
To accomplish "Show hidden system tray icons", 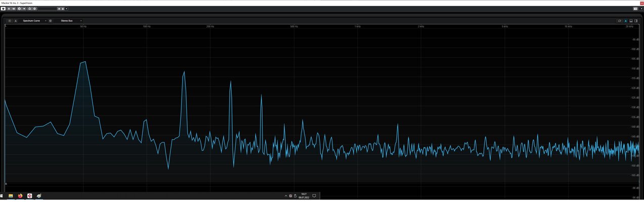I will (x=285, y=195).
